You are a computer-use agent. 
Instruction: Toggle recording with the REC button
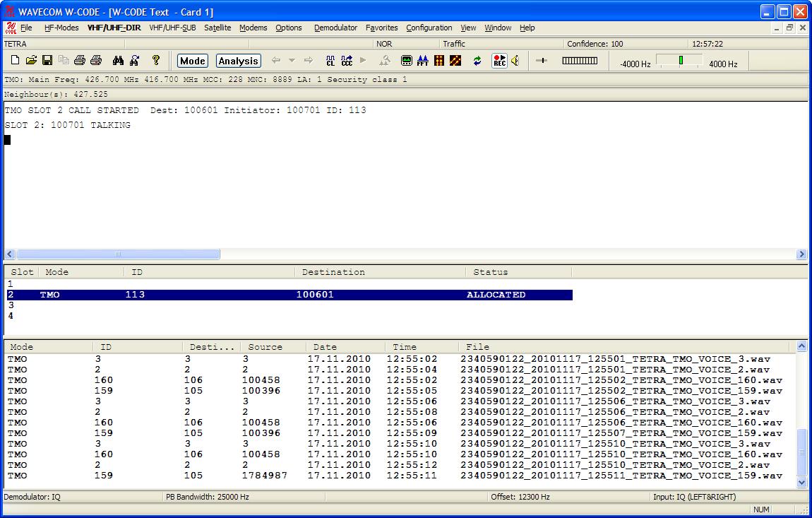click(x=499, y=61)
